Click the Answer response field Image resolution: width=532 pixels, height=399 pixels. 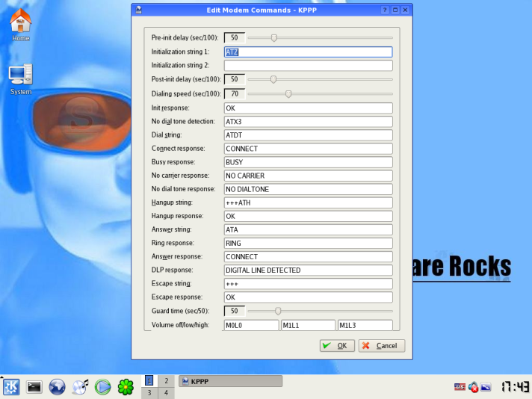308,256
